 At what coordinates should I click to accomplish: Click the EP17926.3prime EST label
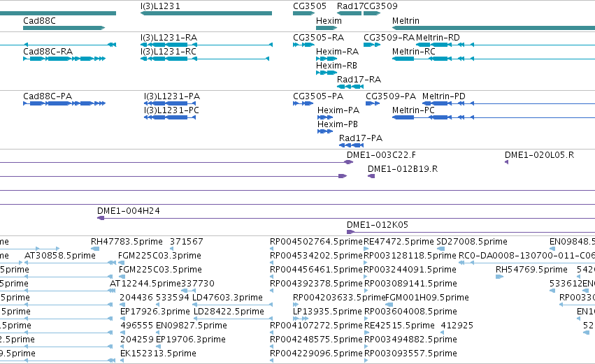pos(155,312)
